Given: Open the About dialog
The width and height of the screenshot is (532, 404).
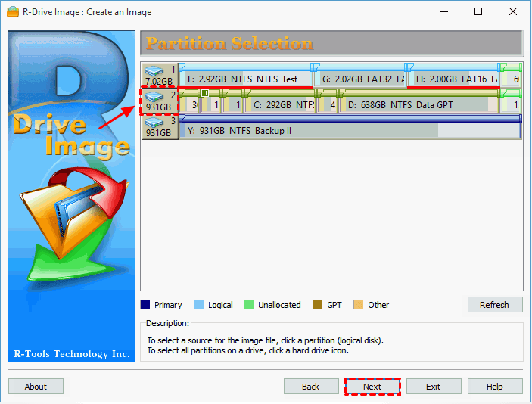Looking at the screenshot, I should coord(36,387).
